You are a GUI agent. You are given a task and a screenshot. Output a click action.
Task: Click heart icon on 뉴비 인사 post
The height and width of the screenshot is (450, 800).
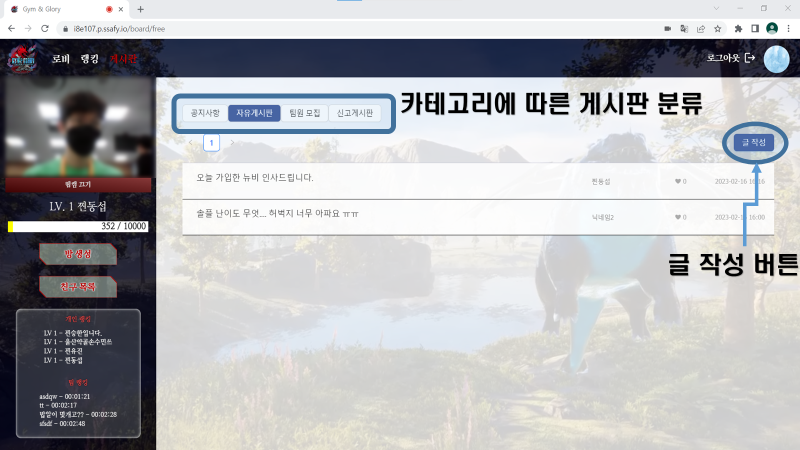point(678,181)
